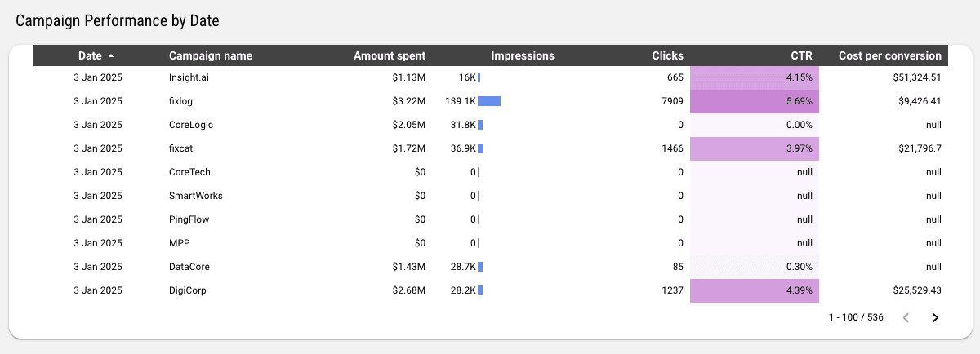980x354 pixels.
Task: Select the fixlog campaign name
Action: (x=180, y=102)
